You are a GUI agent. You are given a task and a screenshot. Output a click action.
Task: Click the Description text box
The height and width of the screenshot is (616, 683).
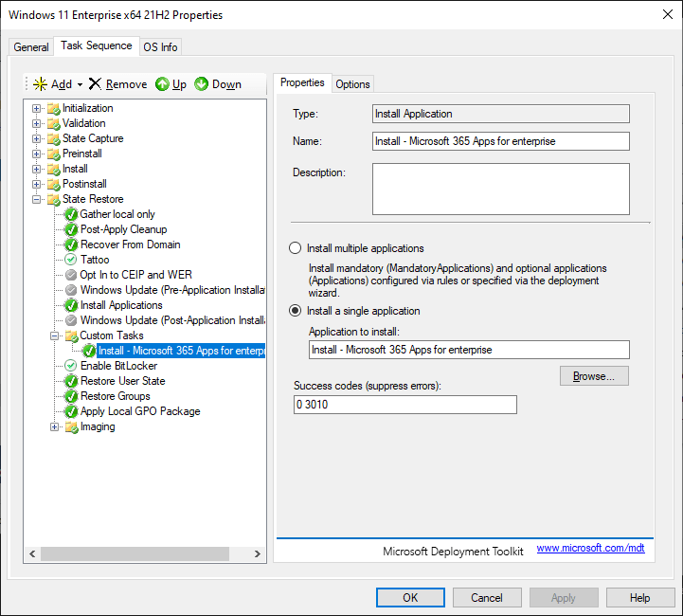pos(500,190)
